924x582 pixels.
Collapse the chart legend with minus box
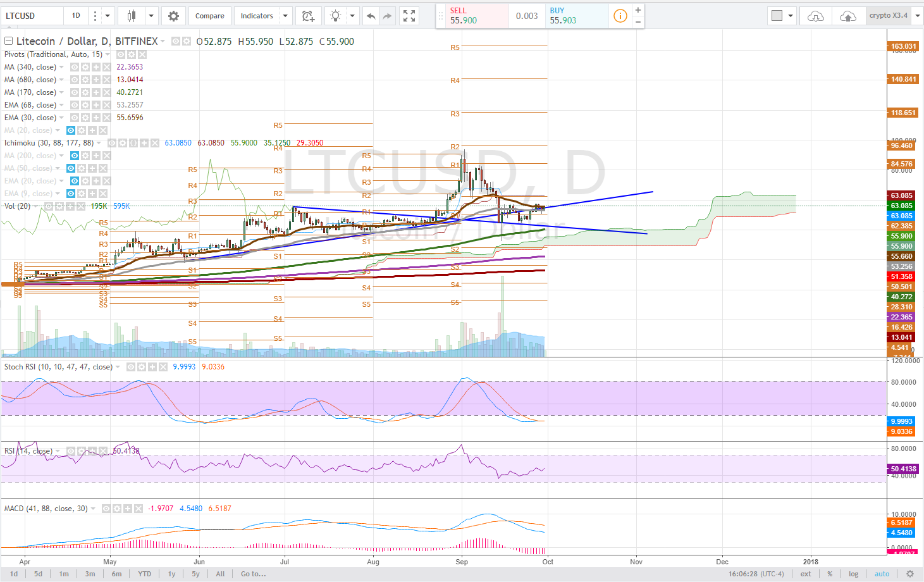(9, 41)
